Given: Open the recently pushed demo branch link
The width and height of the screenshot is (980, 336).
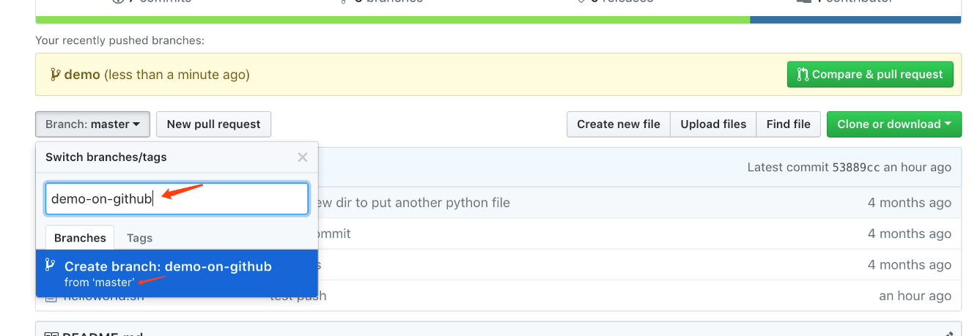Looking at the screenshot, I should [82, 75].
